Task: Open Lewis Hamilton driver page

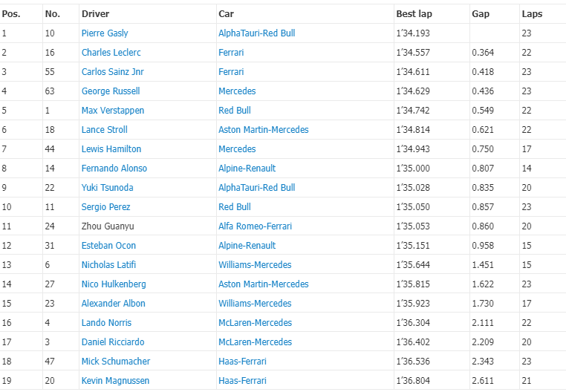Action: pyautogui.click(x=111, y=149)
